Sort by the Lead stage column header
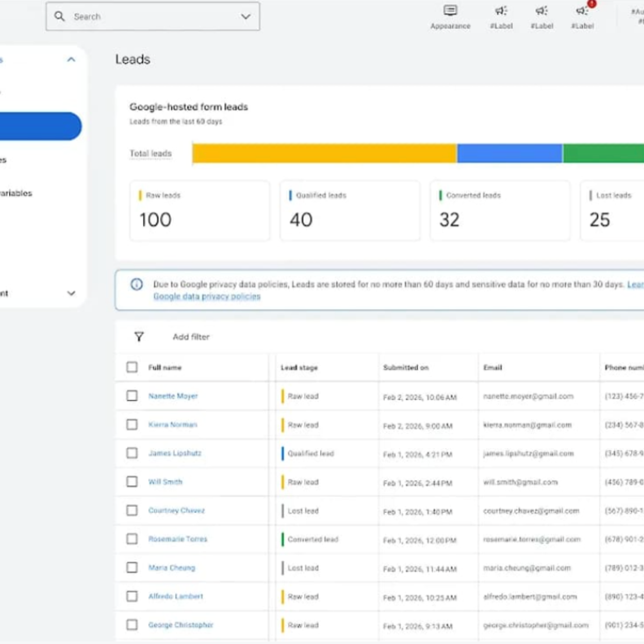 click(299, 368)
